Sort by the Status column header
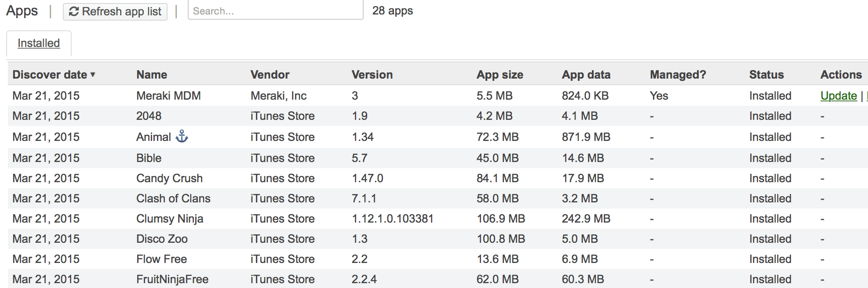This screenshot has height=288, width=868. click(766, 75)
